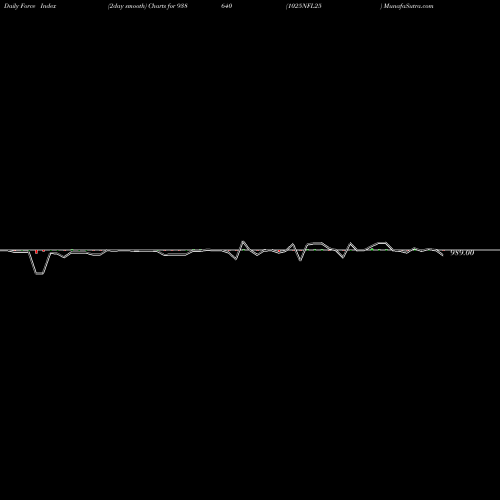
Task: Click the '640' text in the header
Action: [226, 6]
